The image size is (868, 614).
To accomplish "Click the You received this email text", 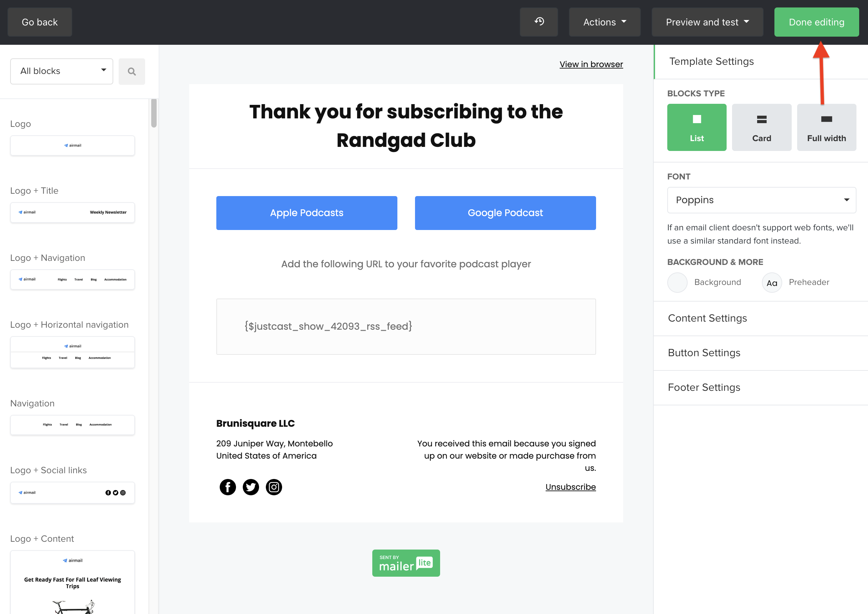I will [506, 456].
